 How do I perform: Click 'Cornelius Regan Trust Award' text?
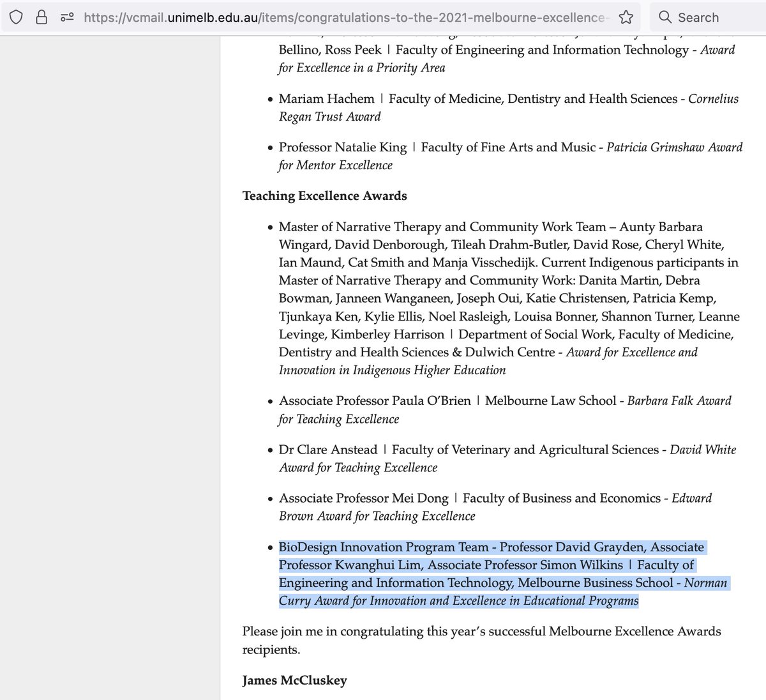click(509, 108)
